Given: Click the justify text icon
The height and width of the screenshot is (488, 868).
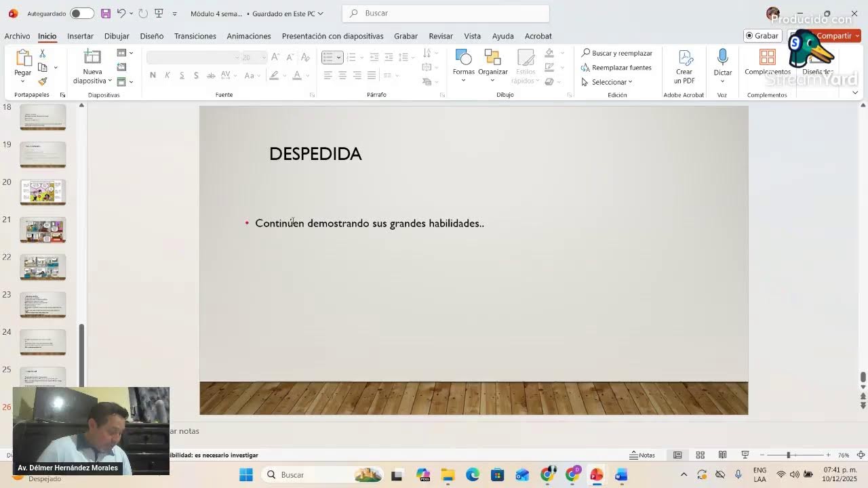Looking at the screenshot, I should 372,75.
